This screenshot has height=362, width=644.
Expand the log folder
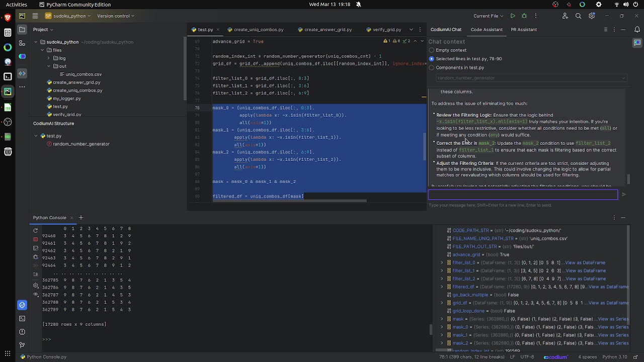point(49,58)
